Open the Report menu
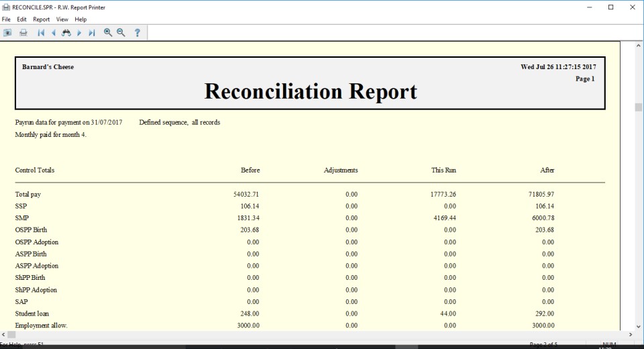The height and width of the screenshot is (349, 644). pyautogui.click(x=42, y=19)
